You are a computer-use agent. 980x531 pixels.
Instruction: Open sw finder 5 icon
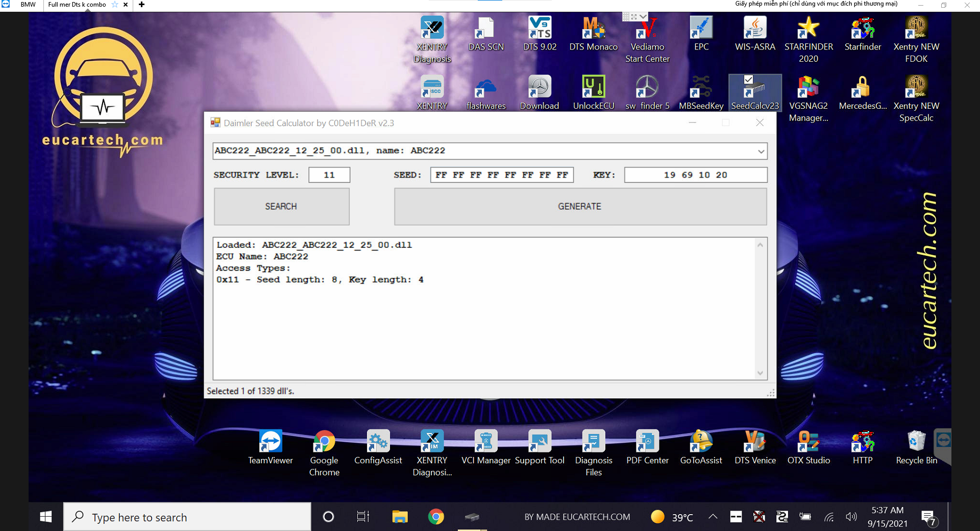click(x=647, y=93)
